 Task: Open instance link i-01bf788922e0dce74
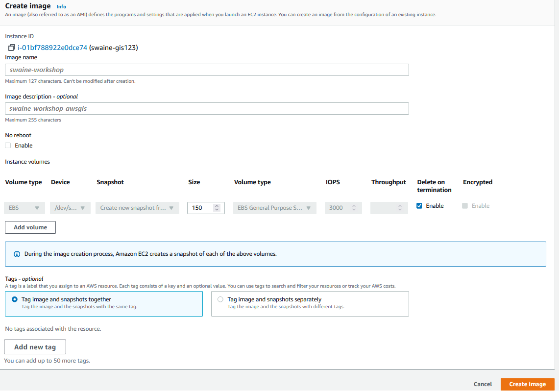tap(52, 48)
